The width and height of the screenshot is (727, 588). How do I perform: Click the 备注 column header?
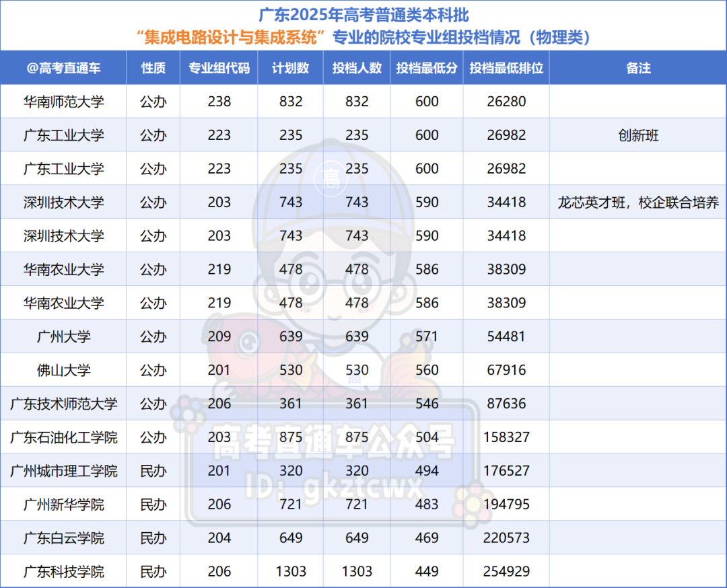[638, 68]
